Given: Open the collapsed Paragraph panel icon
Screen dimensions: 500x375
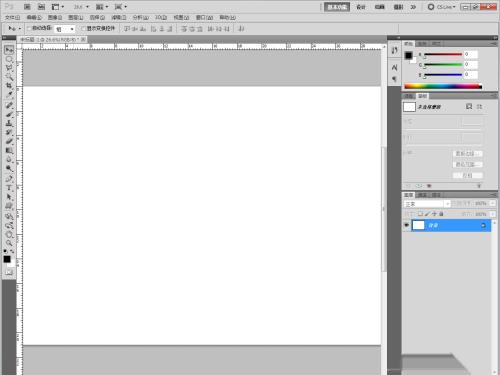Looking at the screenshot, I should pos(395,79).
